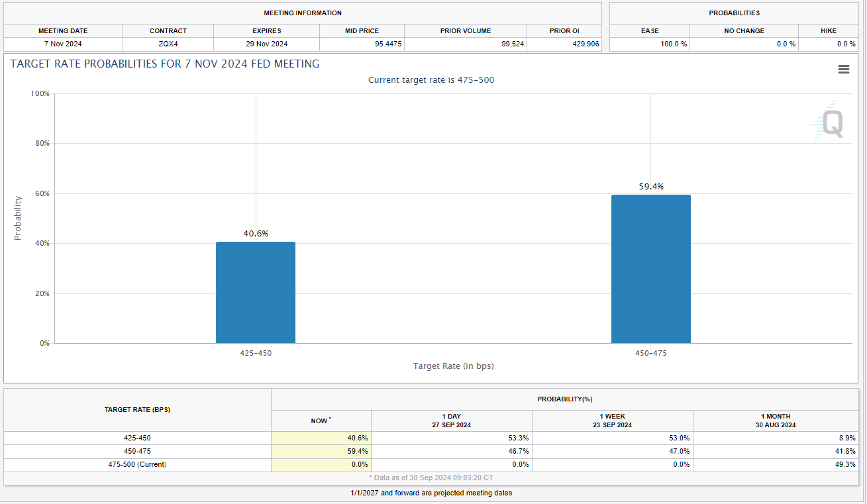Click the chart title for 7 Nov 2024 meeting

165,64
